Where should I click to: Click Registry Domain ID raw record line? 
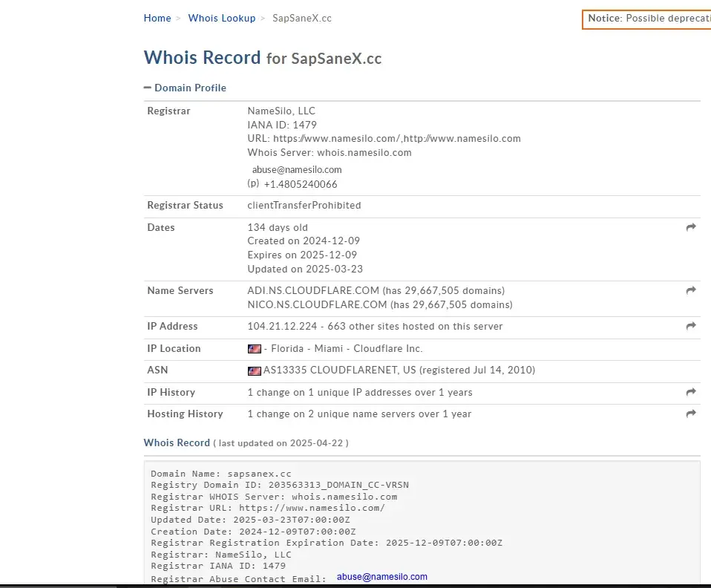[280, 485]
